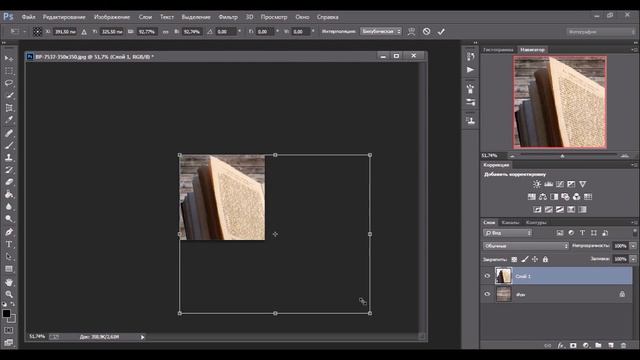Add a Levels adjustment icon
The image size is (640, 360).
coord(549,184)
